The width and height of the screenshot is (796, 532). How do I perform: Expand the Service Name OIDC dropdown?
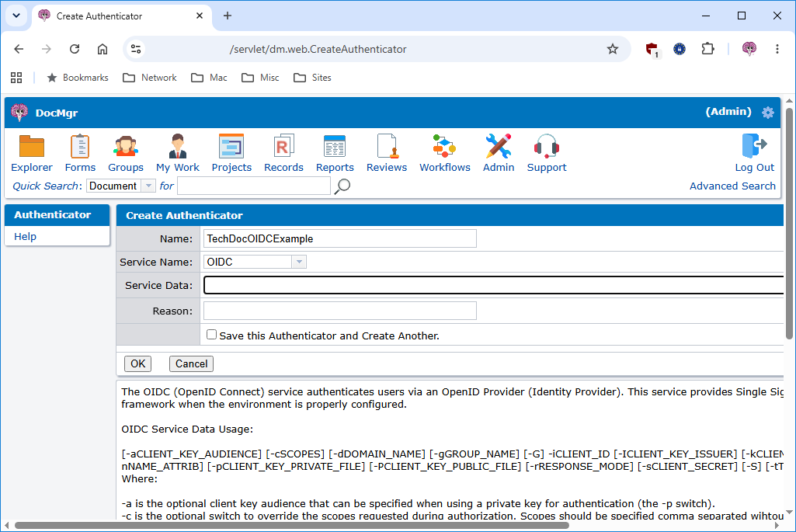click(x=299, y=262)
